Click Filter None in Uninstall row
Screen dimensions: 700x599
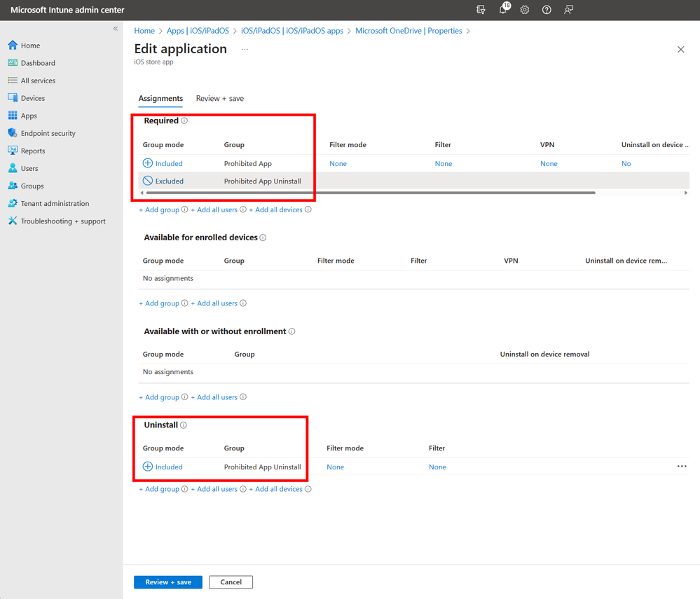(437, 467)
